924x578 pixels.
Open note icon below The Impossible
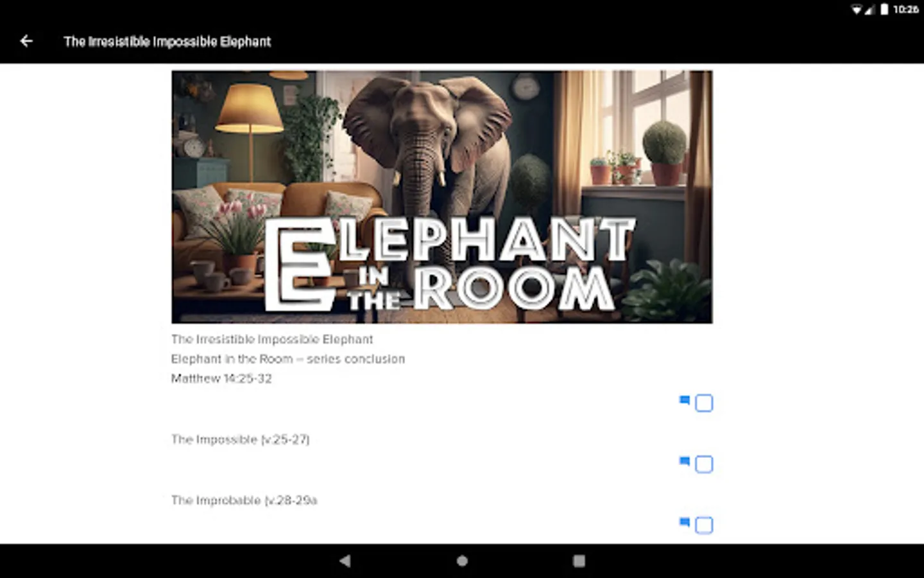(685, 462)
